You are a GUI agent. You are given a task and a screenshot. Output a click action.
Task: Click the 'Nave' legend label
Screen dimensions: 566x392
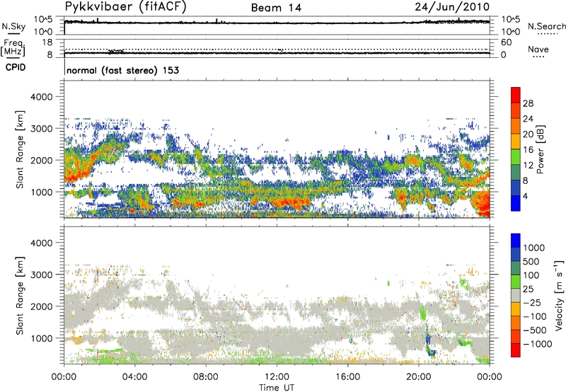pyautogui.click(x=538, y=49)
